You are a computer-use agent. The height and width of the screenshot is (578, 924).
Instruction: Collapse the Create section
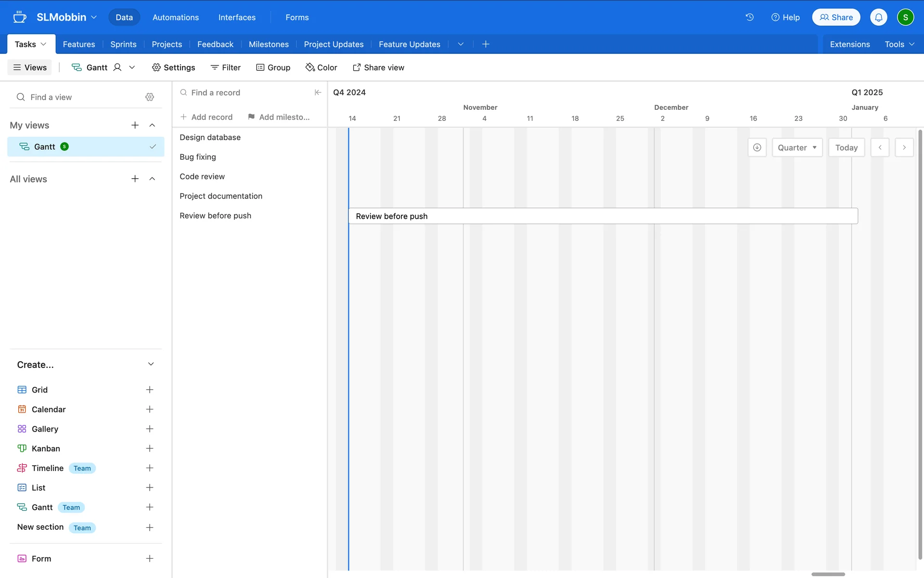click(x=151, y=364)
